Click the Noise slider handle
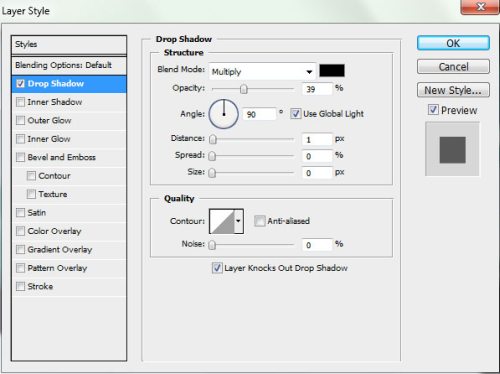 coord(212,245)
